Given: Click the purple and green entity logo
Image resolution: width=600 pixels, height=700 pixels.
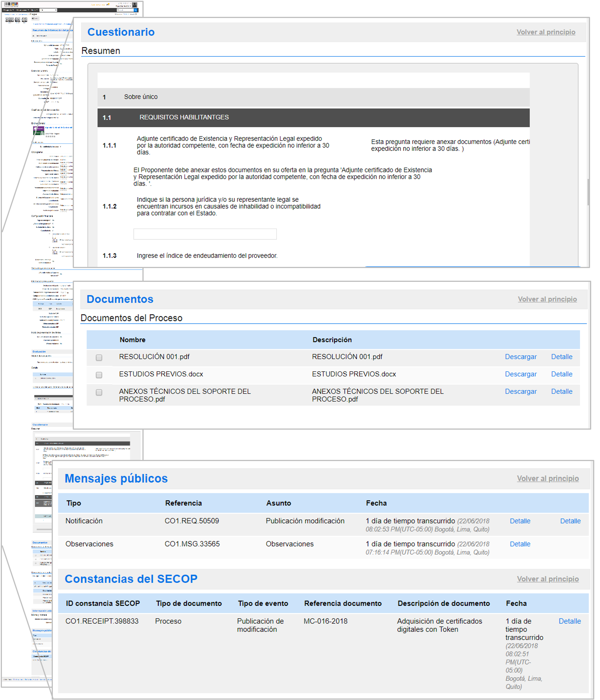Looking at the screenshot, I should click(38, 131).
